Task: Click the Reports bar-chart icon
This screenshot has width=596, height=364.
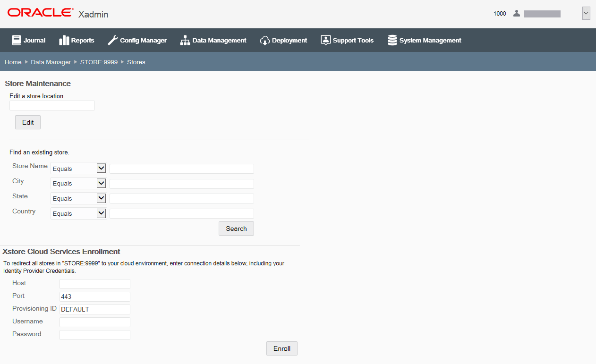Action: [x=64, y=40]
